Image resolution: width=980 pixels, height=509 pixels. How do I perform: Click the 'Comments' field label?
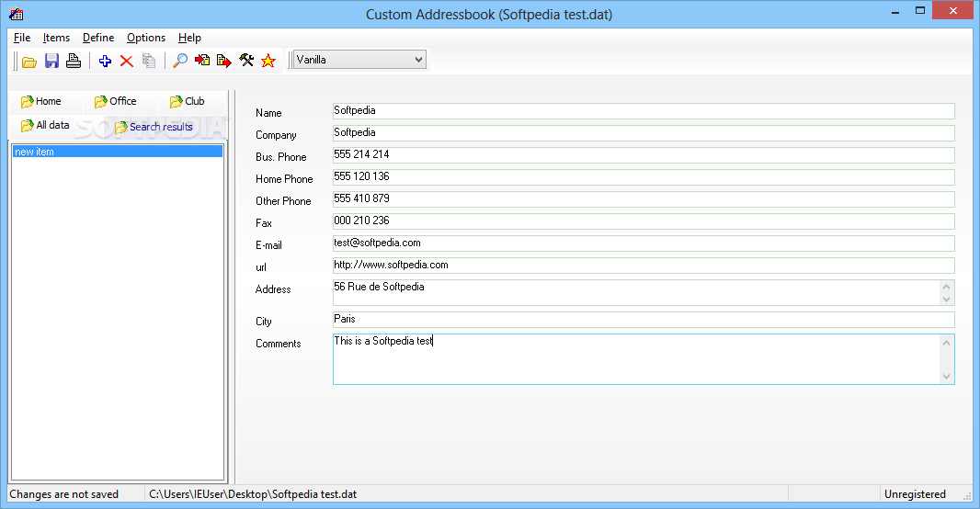(x=279, y=344)
